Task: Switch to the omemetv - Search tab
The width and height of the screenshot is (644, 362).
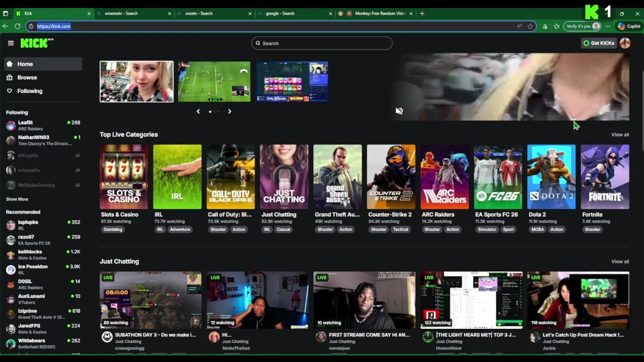Action: pyautogui.click(x=133, y=14)
